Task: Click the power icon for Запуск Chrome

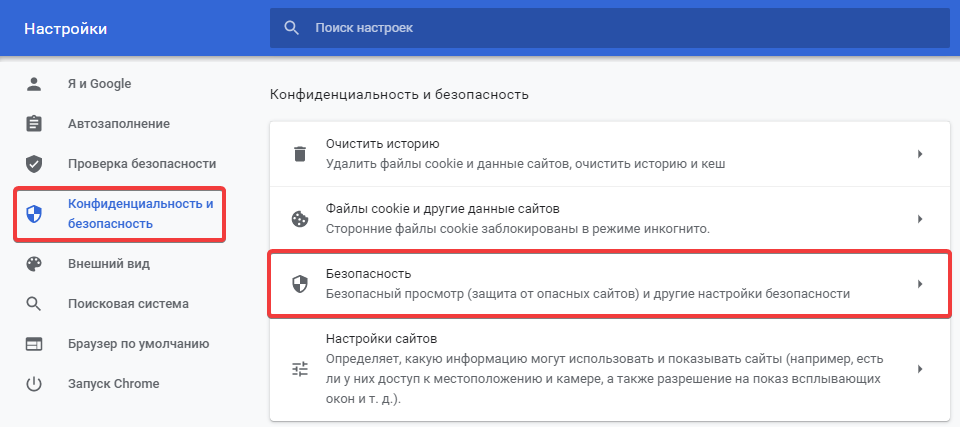Action: (x=34, y=384)
